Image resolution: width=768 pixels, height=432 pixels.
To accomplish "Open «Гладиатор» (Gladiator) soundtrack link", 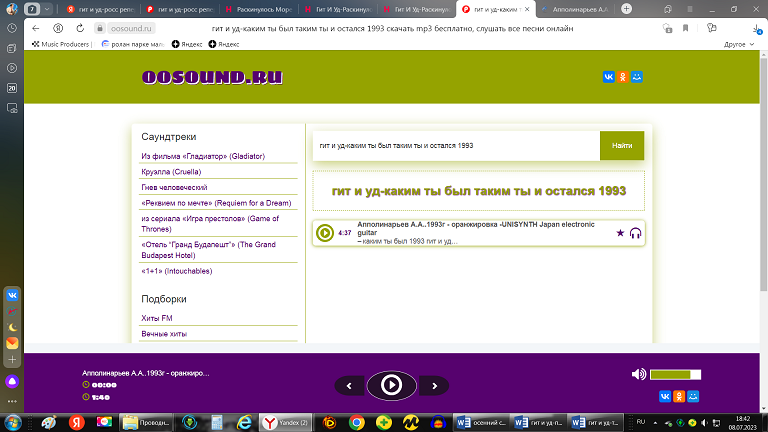I will click(x=203, y=156).
